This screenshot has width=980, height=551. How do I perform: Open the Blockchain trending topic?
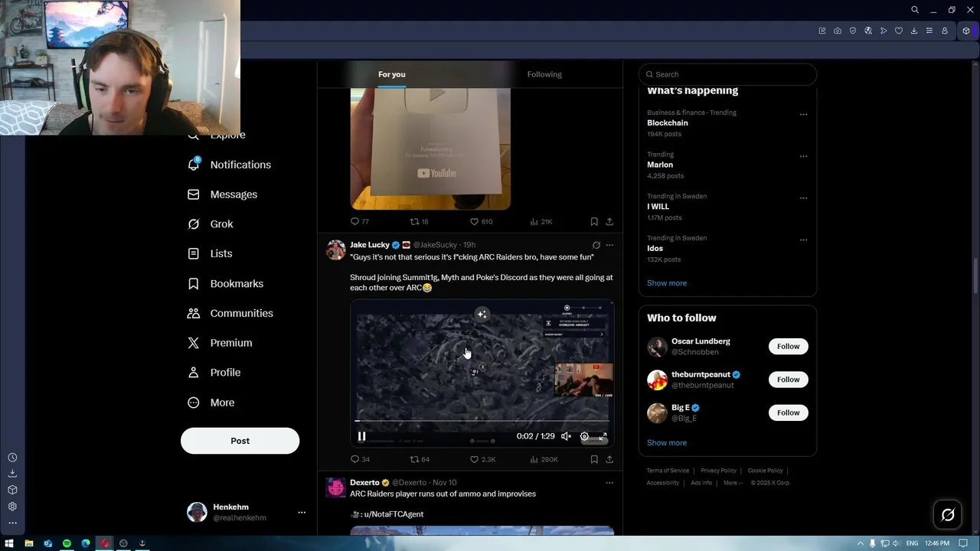pos(668,122)
